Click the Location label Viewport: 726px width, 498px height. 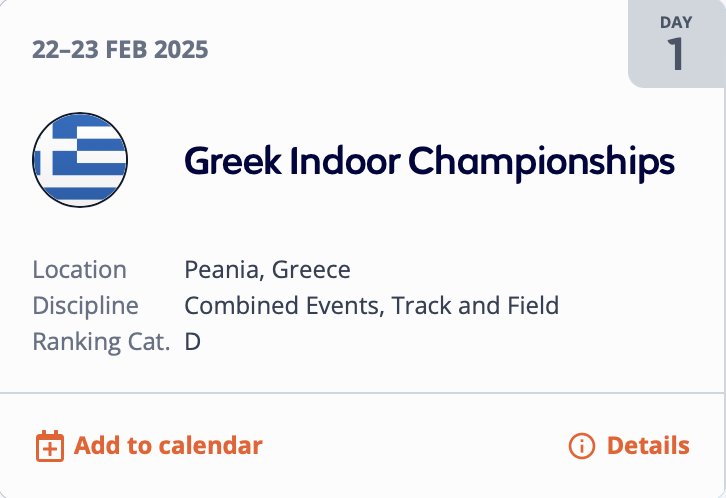point(80,270)
